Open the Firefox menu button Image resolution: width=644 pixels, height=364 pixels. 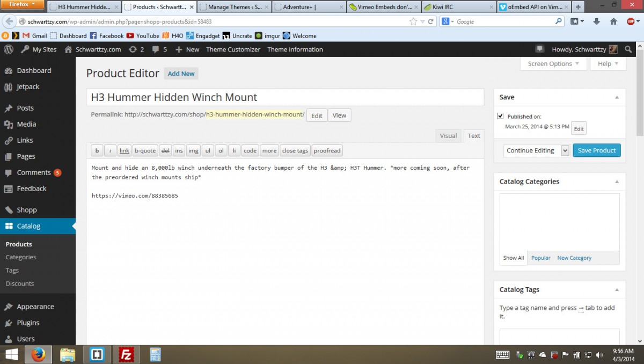click(23, 4)
